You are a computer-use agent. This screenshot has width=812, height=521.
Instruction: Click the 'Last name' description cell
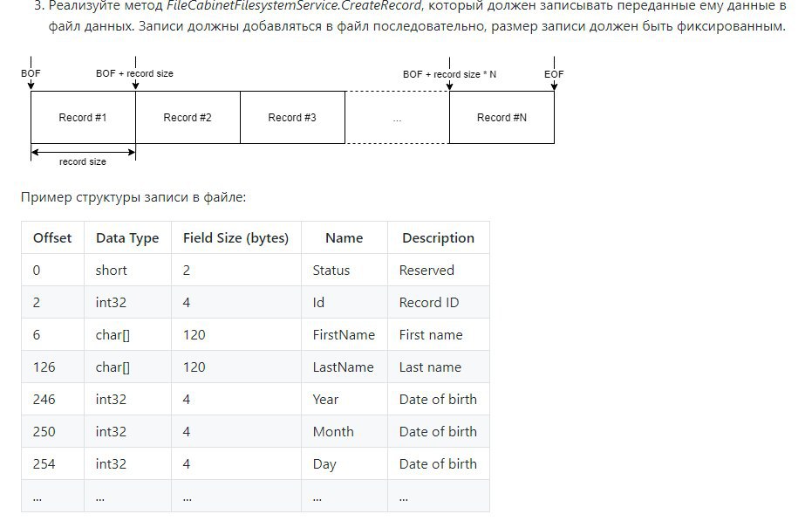[438, 367]
